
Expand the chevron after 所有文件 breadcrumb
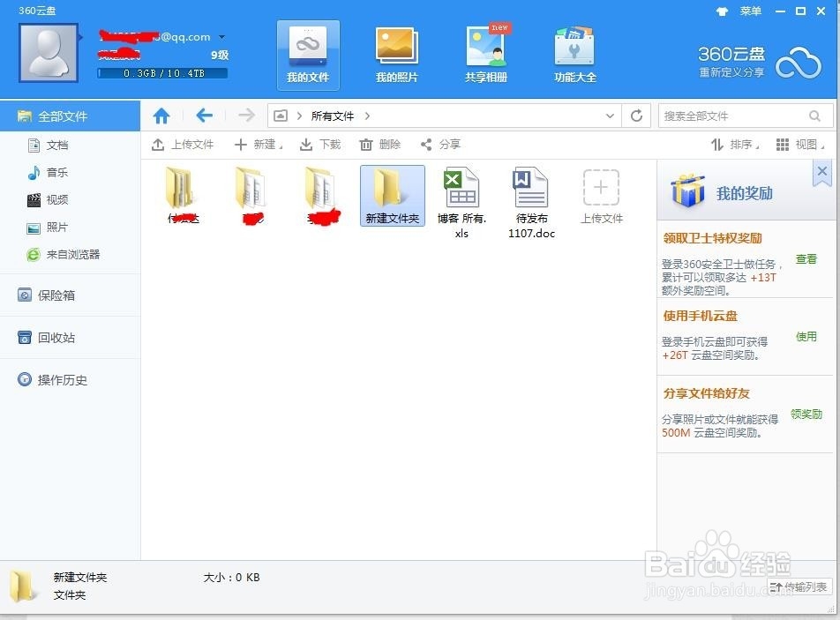367,116
